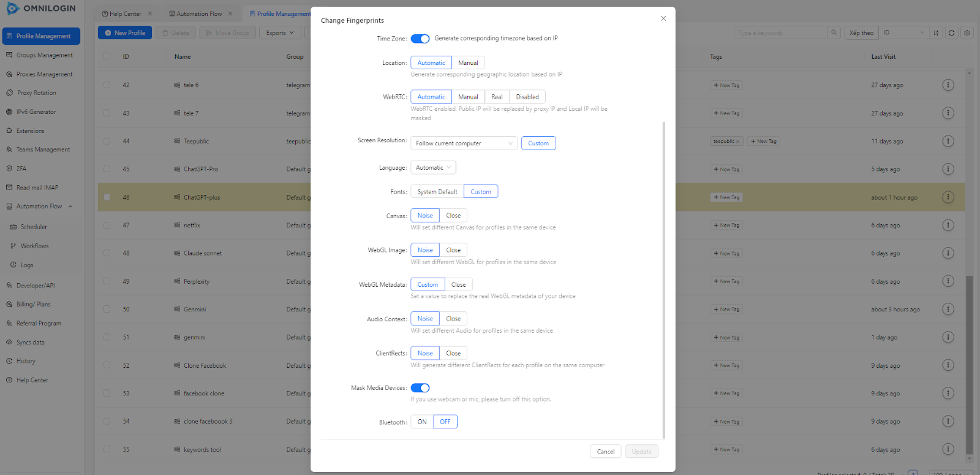Open the ID sort-by dropdown
The width and height of the screenshot is (980, 475).
click(x=904, y=33)
